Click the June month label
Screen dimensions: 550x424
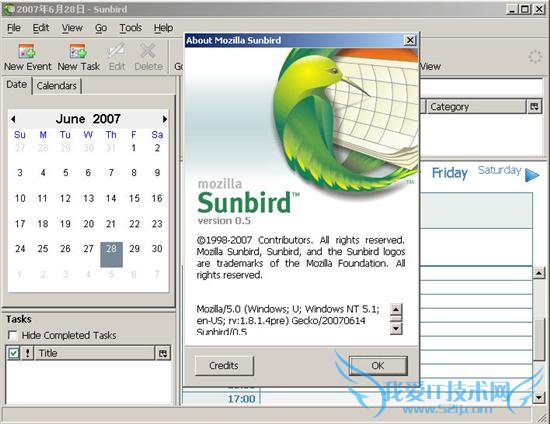[x=71, y=119]
